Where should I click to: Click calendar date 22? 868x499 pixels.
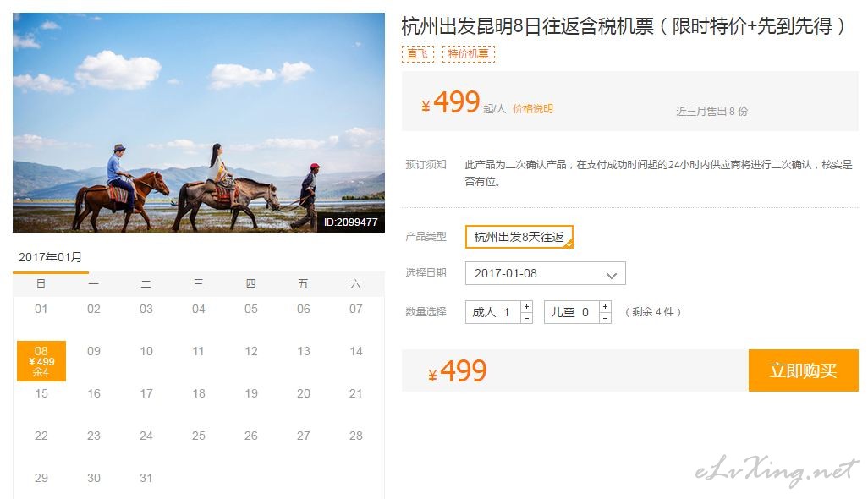coord(41,436)
